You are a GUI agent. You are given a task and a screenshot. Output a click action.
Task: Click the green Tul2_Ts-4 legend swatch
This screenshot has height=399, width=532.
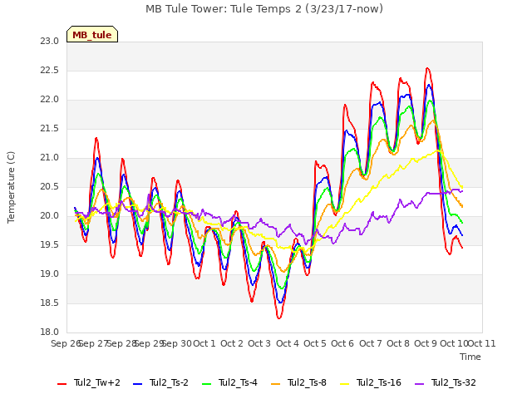207,384
